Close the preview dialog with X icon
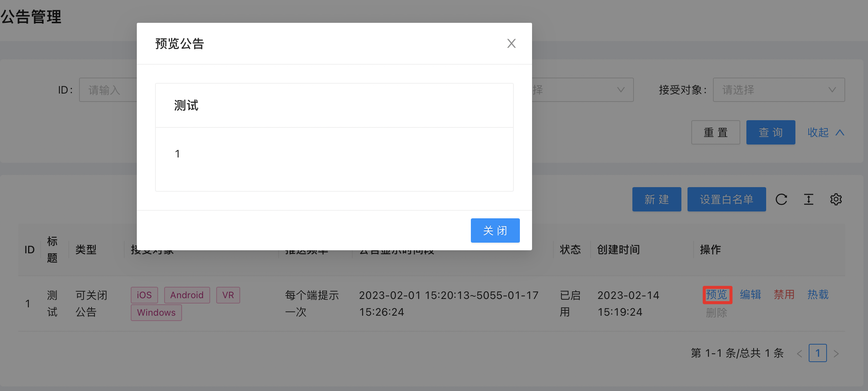Viewport: 868px width, 391px height. 511,43
